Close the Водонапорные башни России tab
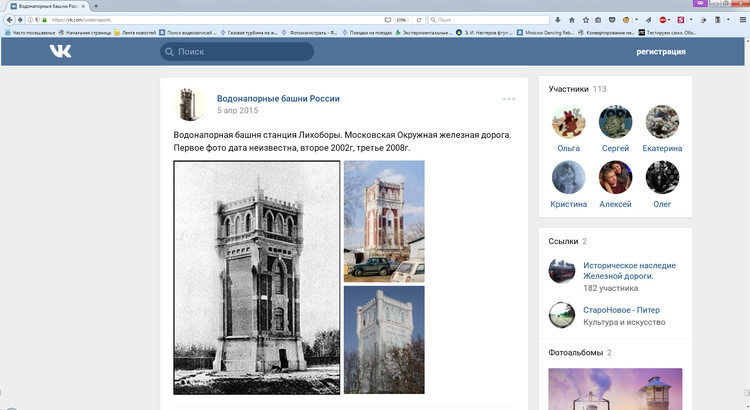750x410 pixels. tap(83, 6)
